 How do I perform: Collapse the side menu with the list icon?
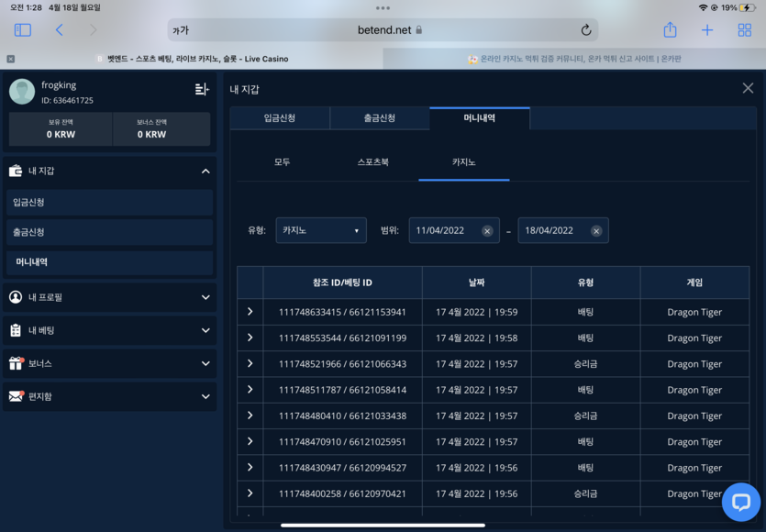coord(202,89)
